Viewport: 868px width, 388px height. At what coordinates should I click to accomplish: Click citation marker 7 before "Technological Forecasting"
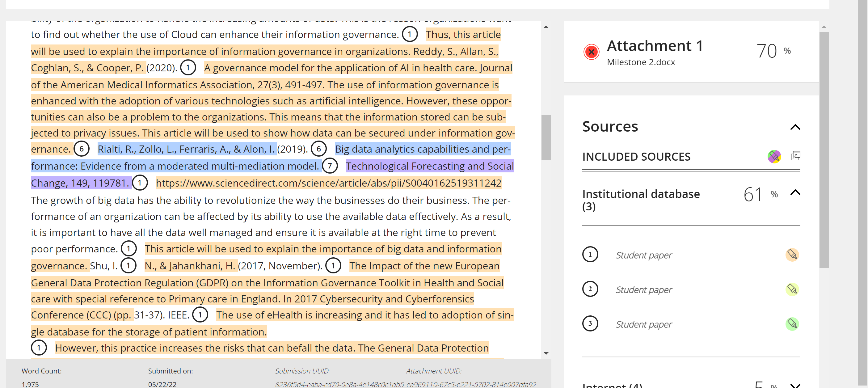pyautogui.click(x=330, y=166)
